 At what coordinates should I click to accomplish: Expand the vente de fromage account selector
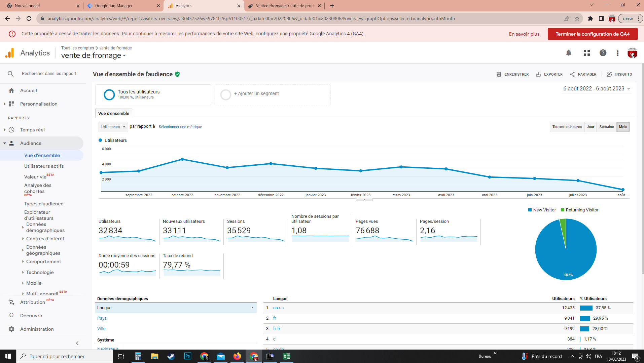pos(94,55)
